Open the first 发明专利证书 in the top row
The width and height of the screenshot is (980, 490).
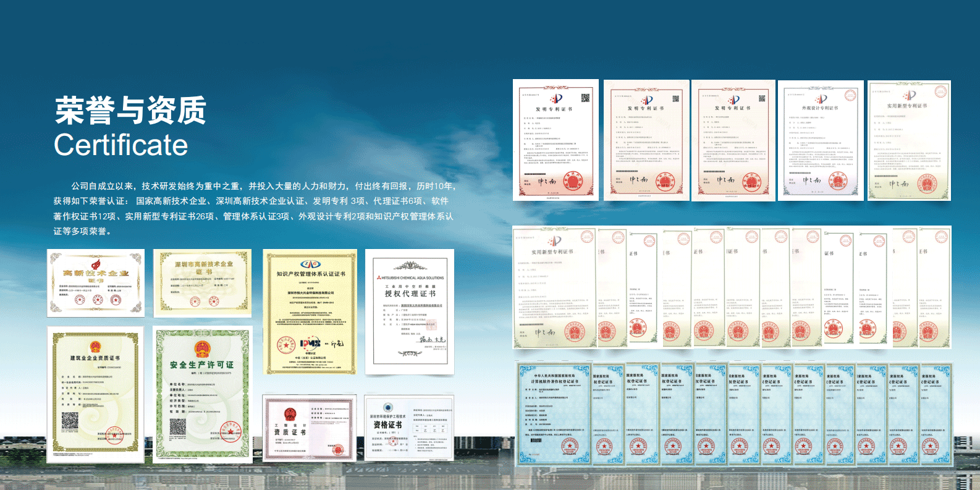(x=556, y=140)
